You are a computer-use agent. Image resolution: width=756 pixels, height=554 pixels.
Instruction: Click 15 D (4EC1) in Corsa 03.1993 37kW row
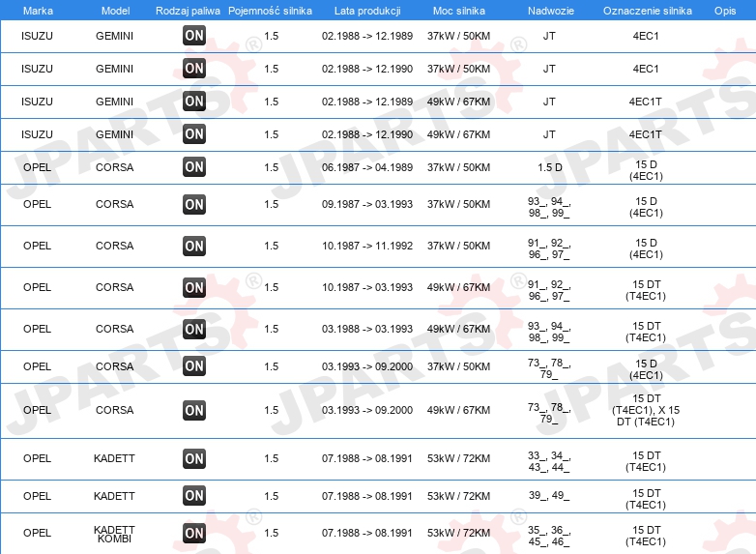pyautogui.click(x=646, y=369)
